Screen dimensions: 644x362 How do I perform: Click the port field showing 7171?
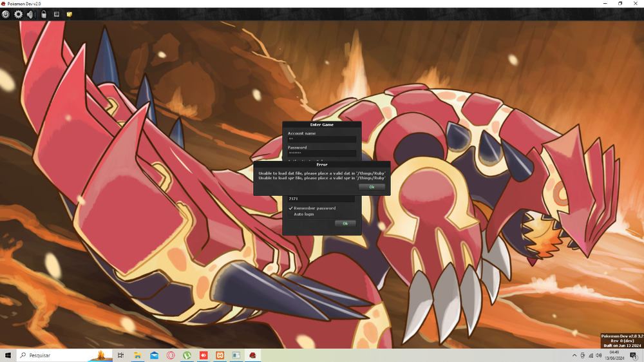pos(321,199)
